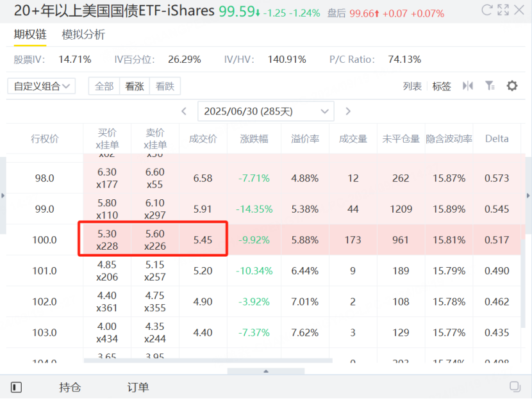Open the 持仓 positions tab
Screen dimensions: 532x399
(70, 387)
